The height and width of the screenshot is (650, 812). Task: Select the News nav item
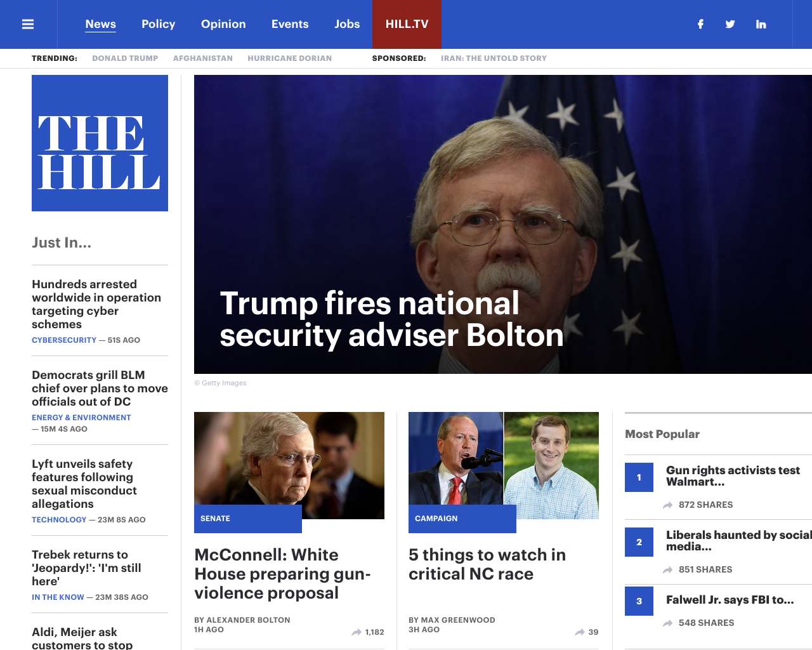(101, 24)
